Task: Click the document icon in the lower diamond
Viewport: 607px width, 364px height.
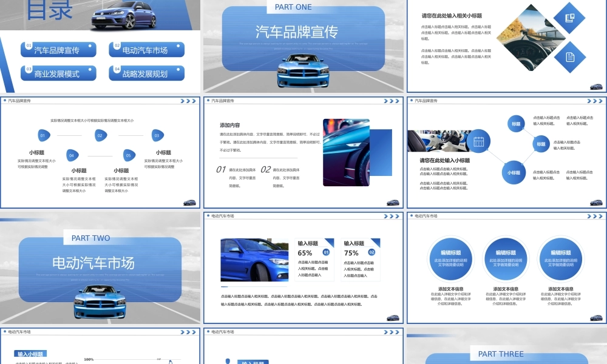Action: (570, 57)
